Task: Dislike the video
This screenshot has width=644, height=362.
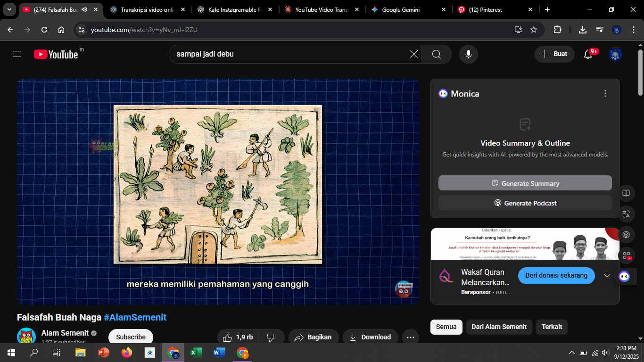Action: click(271, 337)
